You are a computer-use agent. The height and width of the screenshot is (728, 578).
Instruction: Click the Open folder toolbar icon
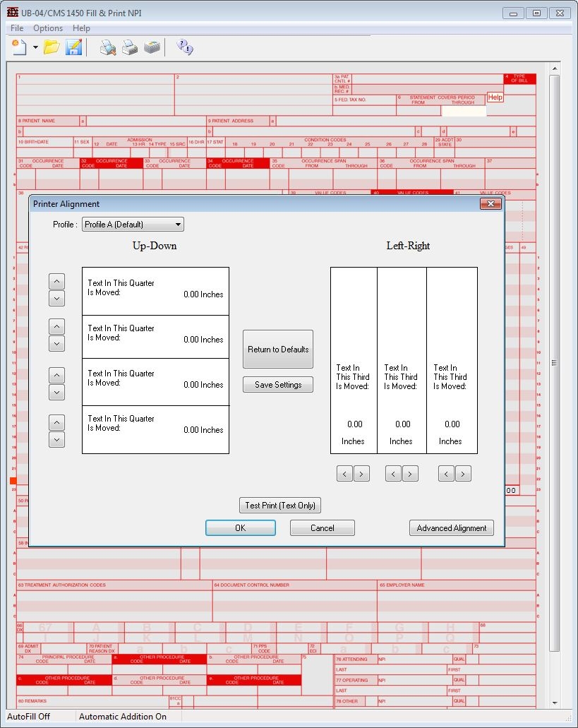pyautogui.click(x=52, y=47)
